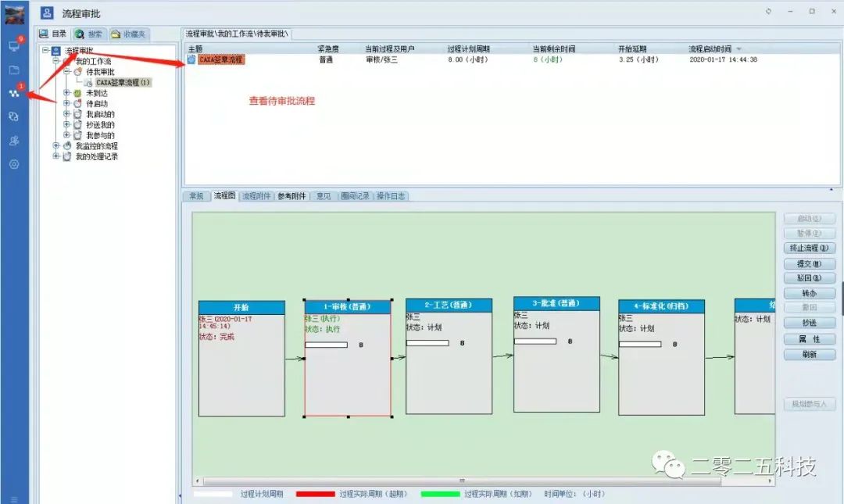Expand the 我启动的 tree node
844x504 pixels.
pyautogui.click(x=66, y=114)
